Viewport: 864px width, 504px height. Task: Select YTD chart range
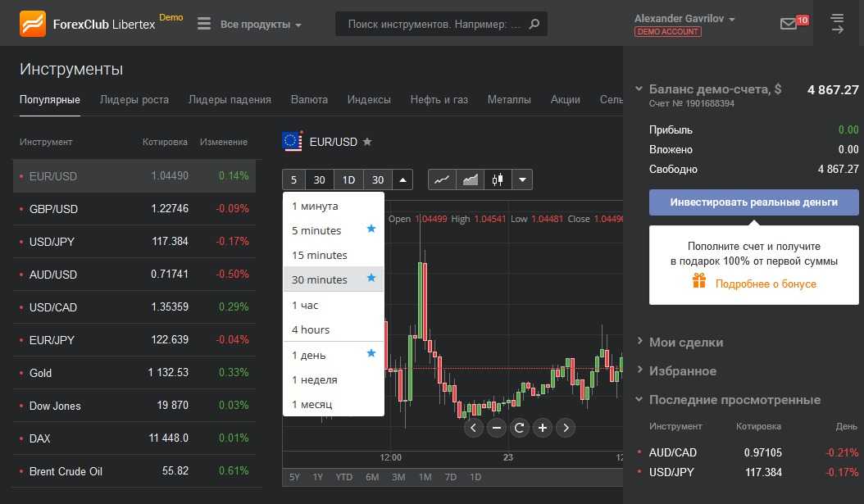[343, 477]
